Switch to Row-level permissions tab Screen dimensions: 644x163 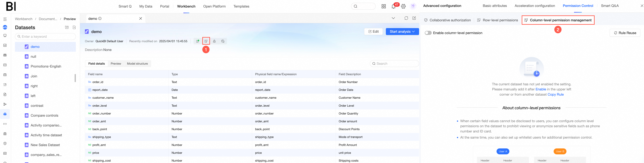pyautogui.click(x=498, y=20)
